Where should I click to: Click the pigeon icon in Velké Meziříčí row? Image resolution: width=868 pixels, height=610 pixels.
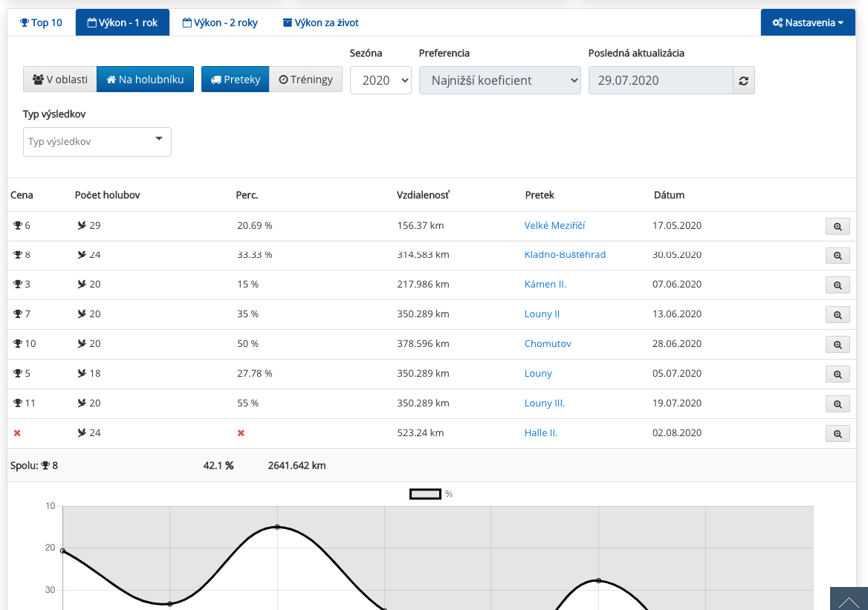point(82,225)
